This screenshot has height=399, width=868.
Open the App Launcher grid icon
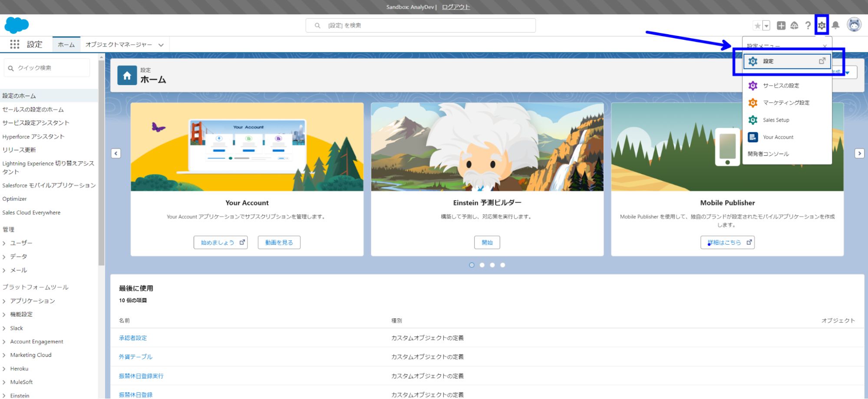coord(14,44)
